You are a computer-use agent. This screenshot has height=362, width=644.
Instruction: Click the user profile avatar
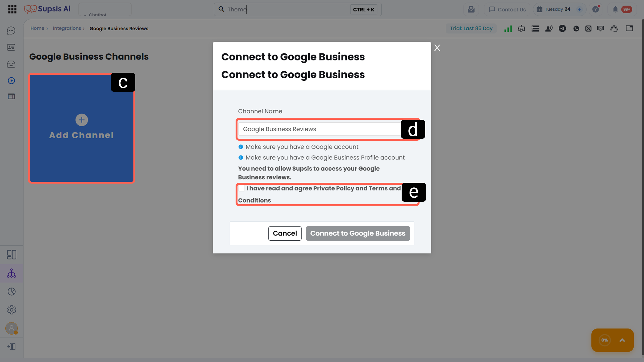11,328
